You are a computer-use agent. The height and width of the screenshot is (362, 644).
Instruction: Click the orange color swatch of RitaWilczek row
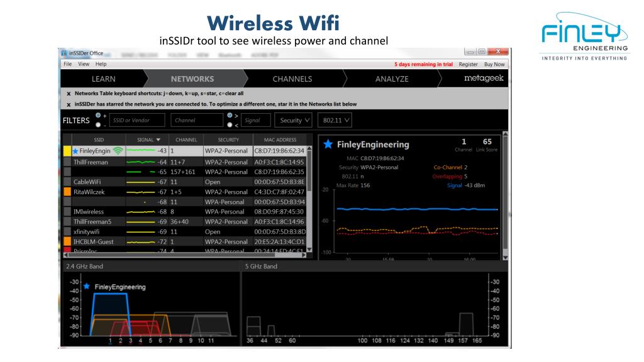(x=67, y=192)
